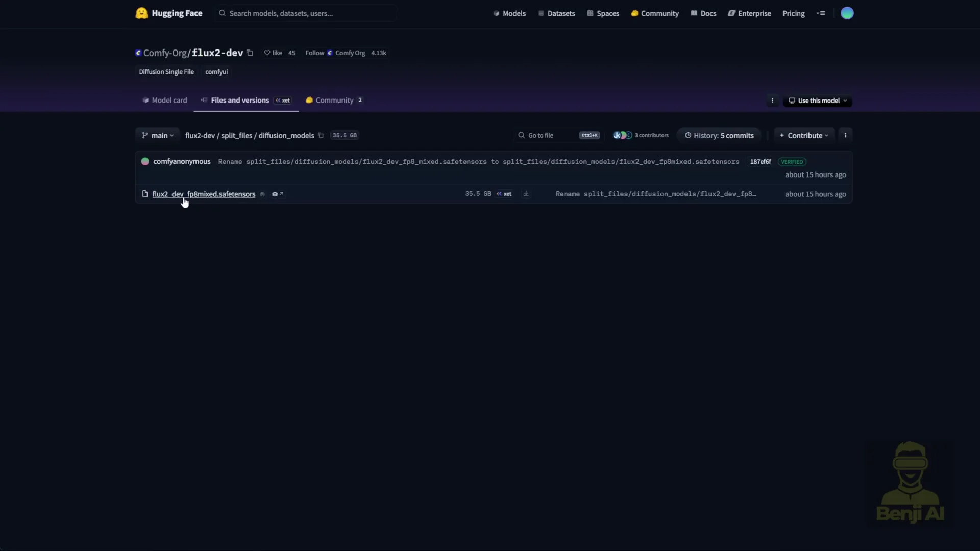Viewport: 980px width, 551px height.
Task: Expand the main branch selector
Action: pyautogui.click(x=157, y=135)
